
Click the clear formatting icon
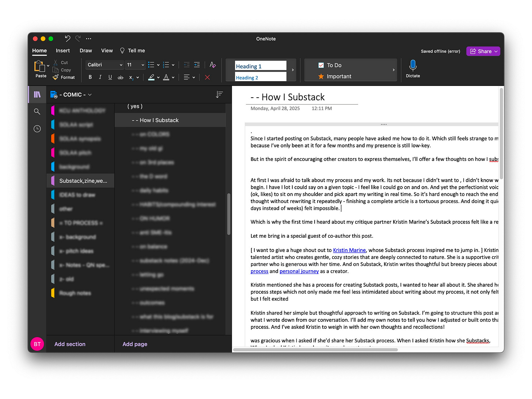pos(213,65)
